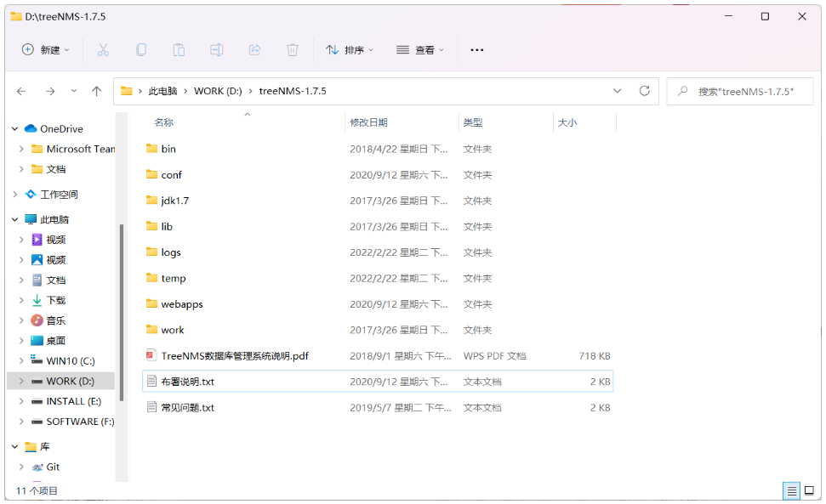
Task: Click the share icon in toolbar
Action: (x=254, y=50)
